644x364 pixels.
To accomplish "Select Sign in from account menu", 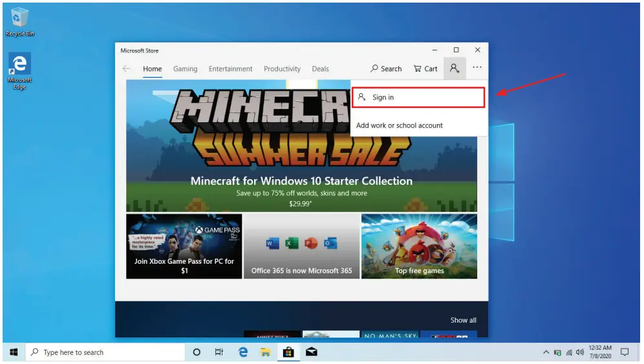I will coord(418,98).
